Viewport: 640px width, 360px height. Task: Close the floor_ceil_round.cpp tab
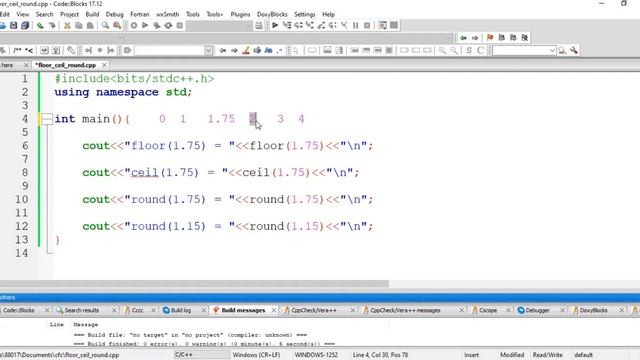[104, 65]
